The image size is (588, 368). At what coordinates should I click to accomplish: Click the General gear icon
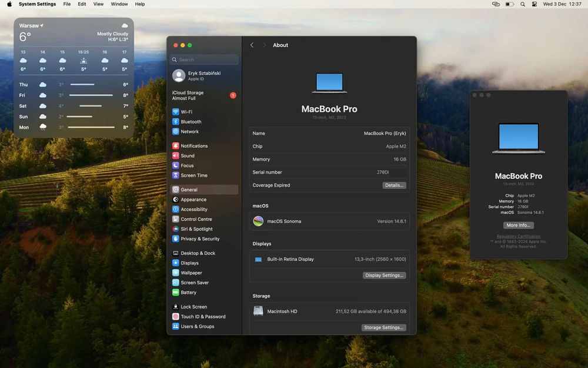point(175,190)
